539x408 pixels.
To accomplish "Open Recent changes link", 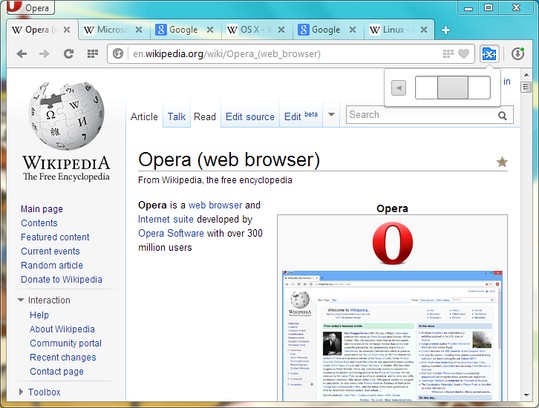I will 63,357.
